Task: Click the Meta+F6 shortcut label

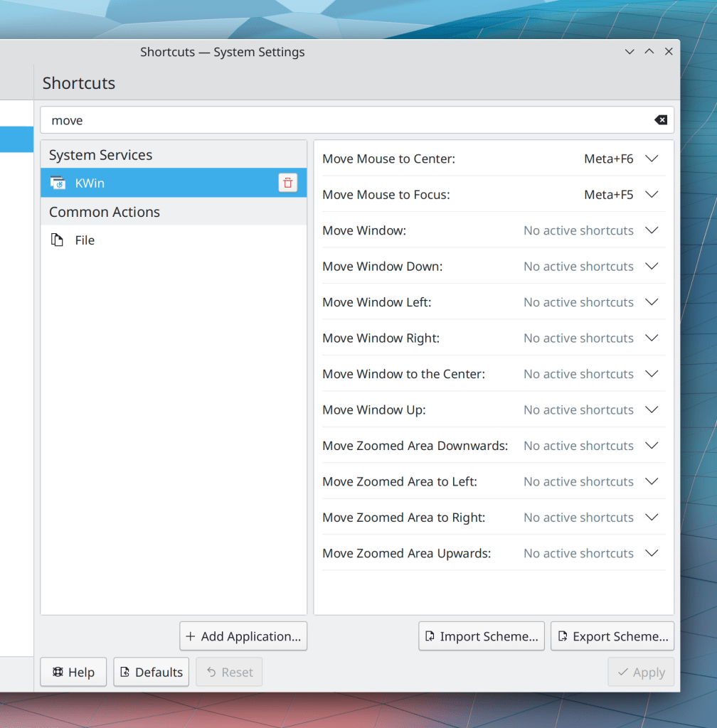Action: point(608,159)
